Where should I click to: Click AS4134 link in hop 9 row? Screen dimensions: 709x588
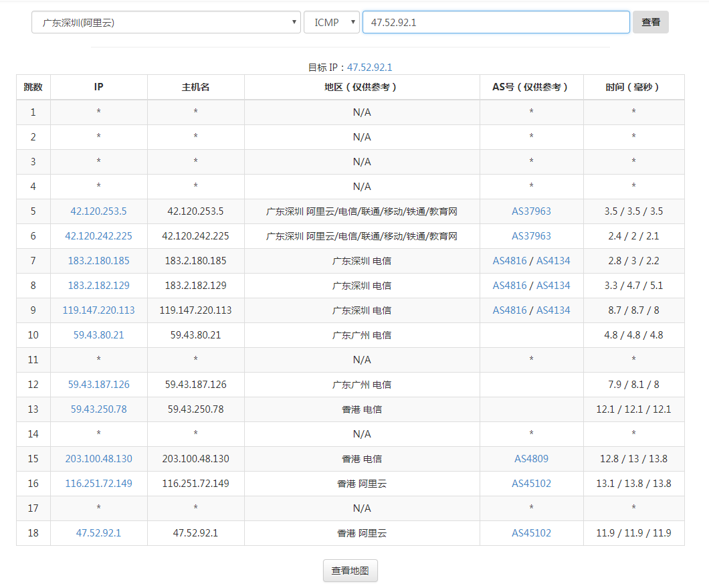coord(553,310)
